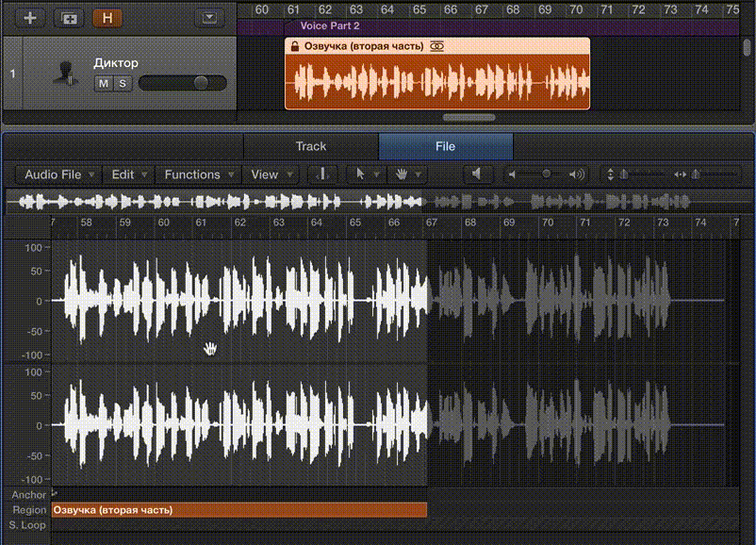
Task: Click the upper channel highlighted waveform
Action: tap(239, 301)
